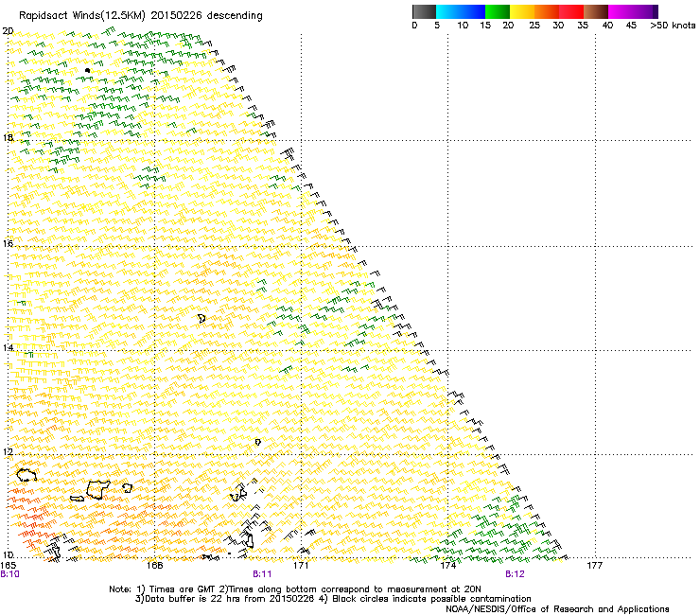Click the black contamination dot near 20N
The image size is (700, 615).
[87, 70]
